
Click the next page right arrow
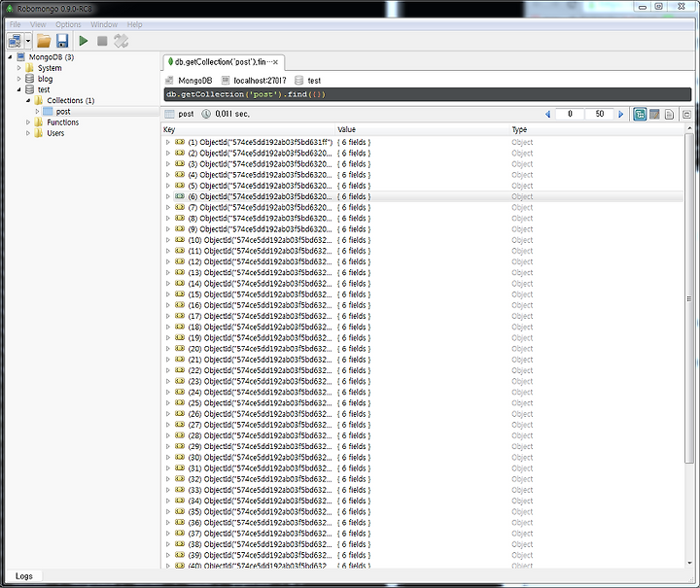pos(620,115)
